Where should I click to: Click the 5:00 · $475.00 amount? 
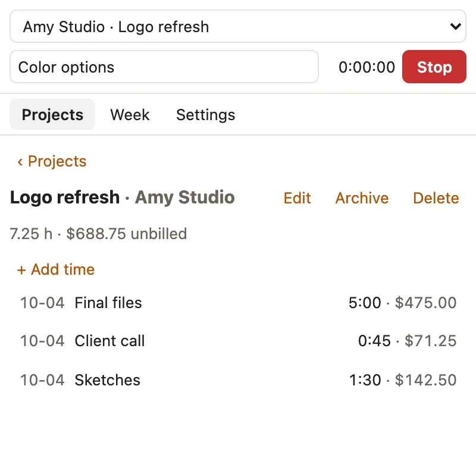point(403,303)
